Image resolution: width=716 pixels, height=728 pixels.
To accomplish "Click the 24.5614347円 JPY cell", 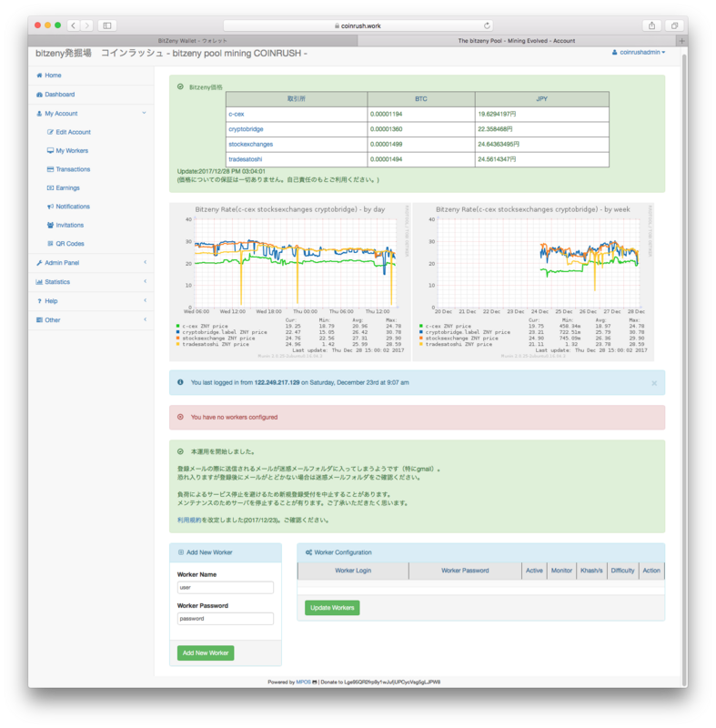I will tap(542, 159).
